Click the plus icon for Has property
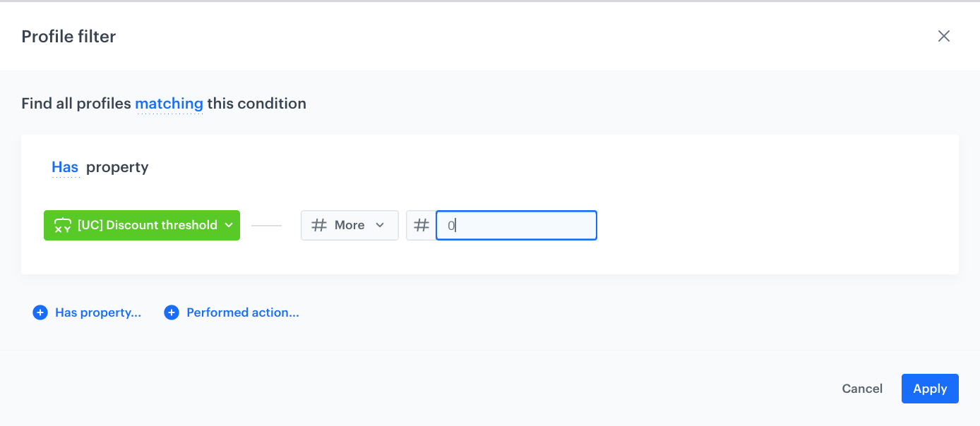Screen dimensions: 980x426 coord(40,312)
